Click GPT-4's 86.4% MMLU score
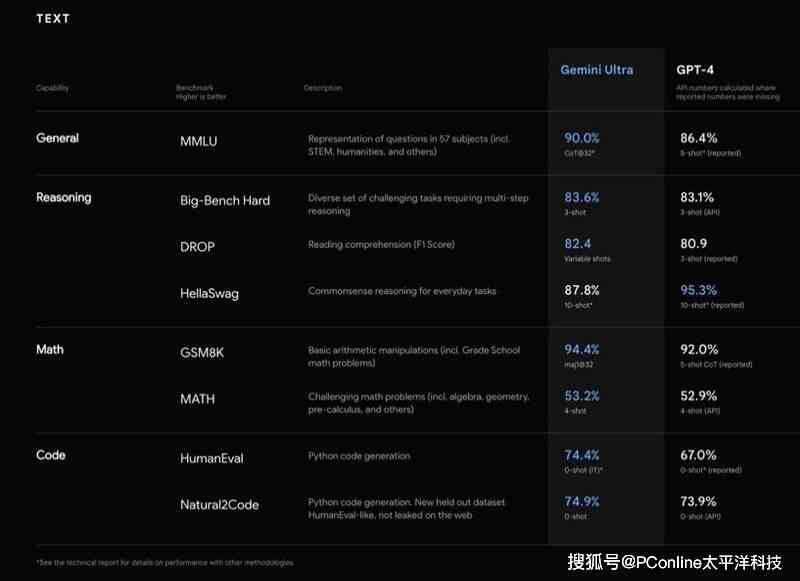 click(698, 138)
